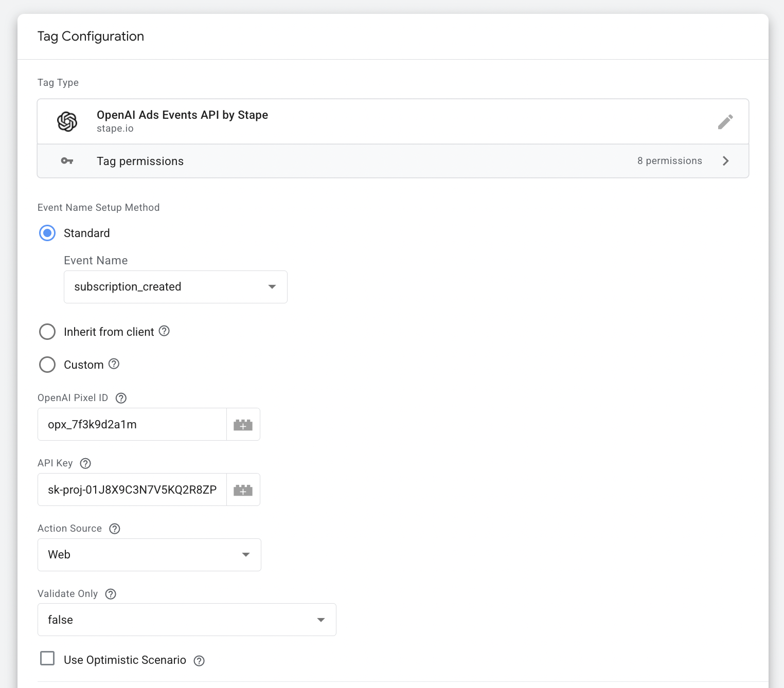The width and height of the screenshot is (784, 688).
Task: Select Inherit from client radio button
Action: tap(47, 332)
